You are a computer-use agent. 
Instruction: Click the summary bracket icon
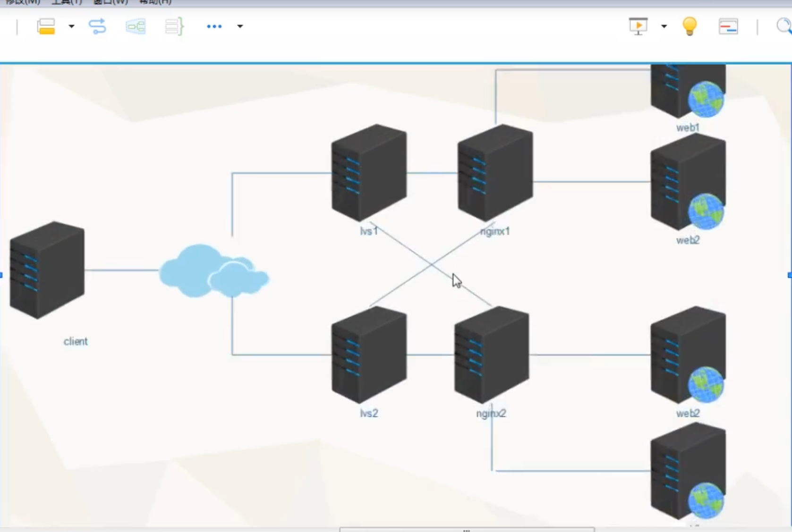pyautogui.click(x=174, y=26)
